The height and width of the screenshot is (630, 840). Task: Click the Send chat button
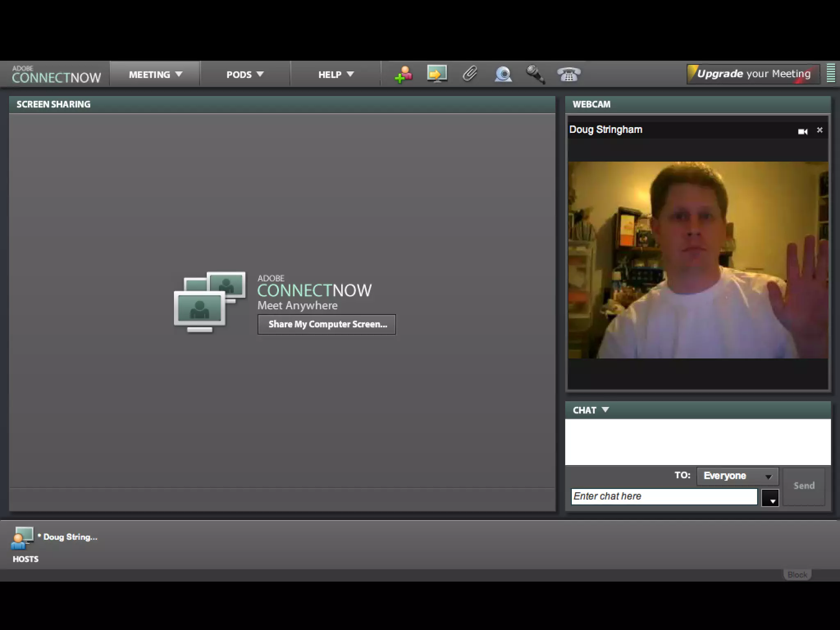point(803,486)
